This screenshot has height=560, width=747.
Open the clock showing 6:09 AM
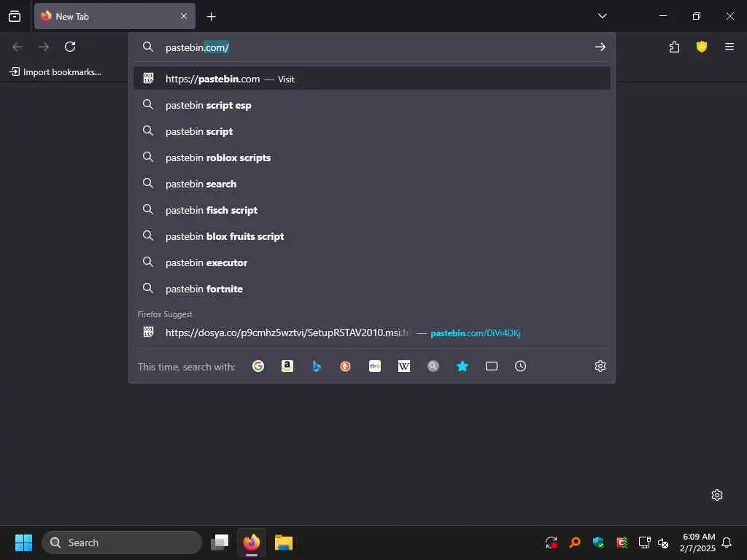click(x=698, y=542)
